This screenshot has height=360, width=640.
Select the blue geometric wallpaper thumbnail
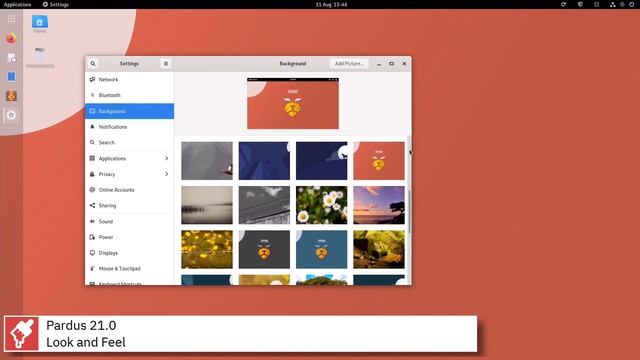pyautogui.click(x=264, y=161)
